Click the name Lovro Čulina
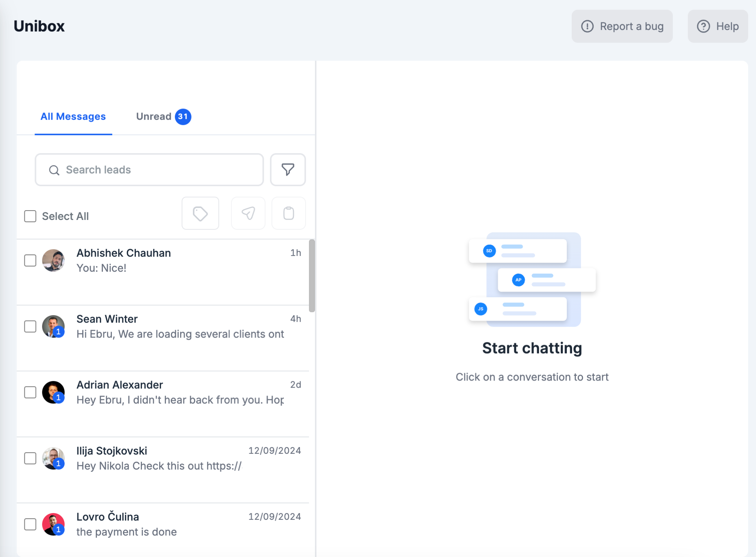 coord(108,517)
